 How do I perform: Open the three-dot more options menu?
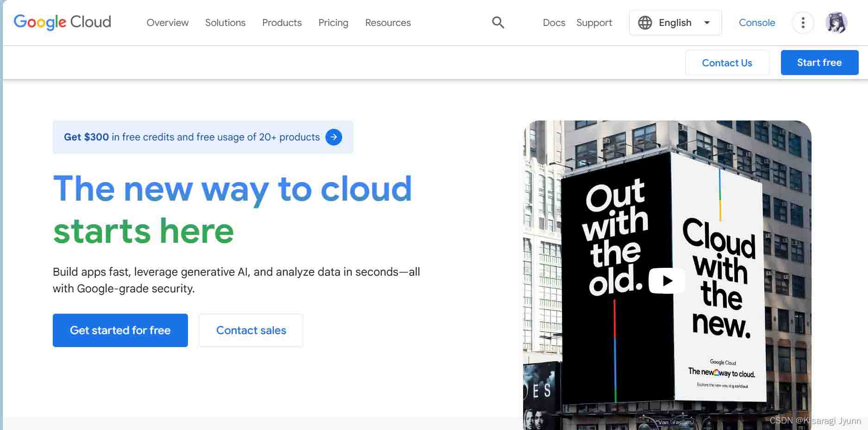[803, 22]
